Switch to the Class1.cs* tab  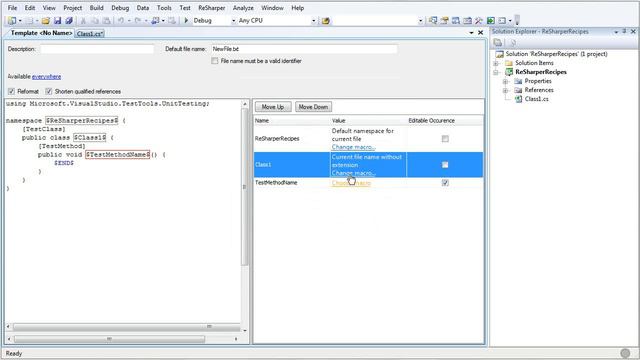click(x=90, y=33)
